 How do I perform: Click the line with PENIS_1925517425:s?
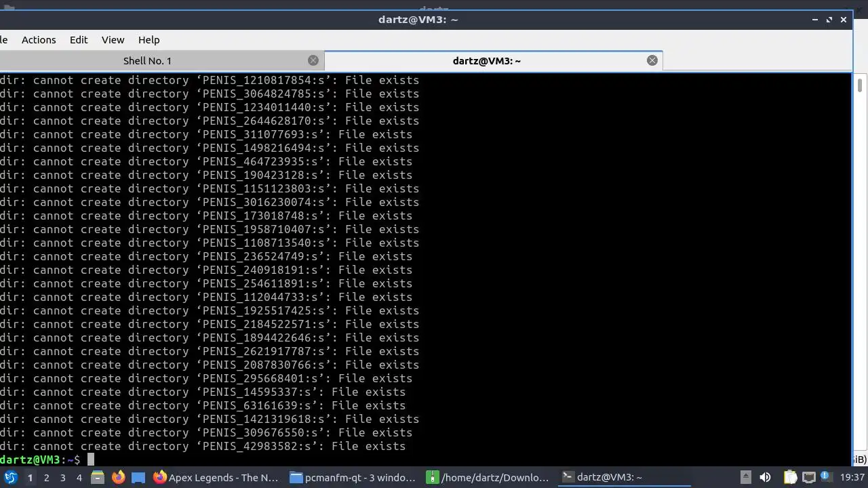(x=210, y=310)
